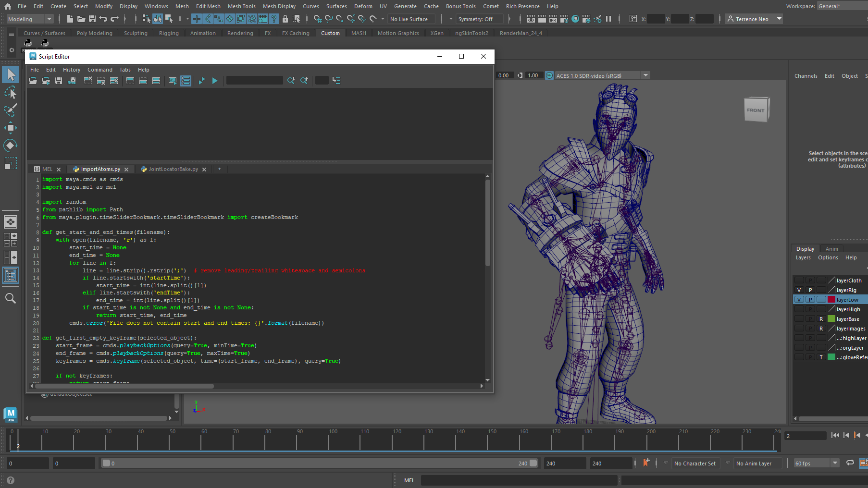
Task: Select the Select Tool in the toolbox
Action: click(10, 74)
